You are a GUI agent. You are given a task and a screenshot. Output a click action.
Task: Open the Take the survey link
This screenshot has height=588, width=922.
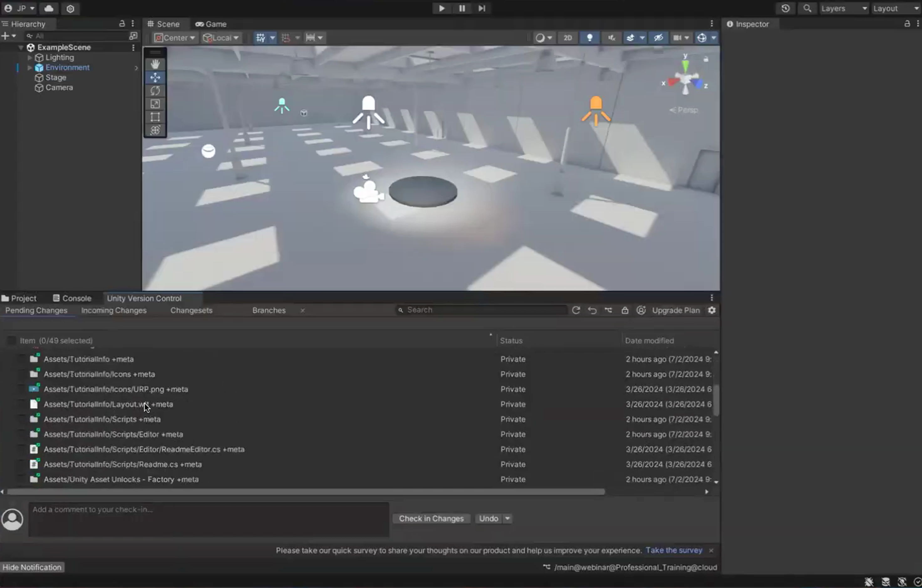tap(674, 550)
